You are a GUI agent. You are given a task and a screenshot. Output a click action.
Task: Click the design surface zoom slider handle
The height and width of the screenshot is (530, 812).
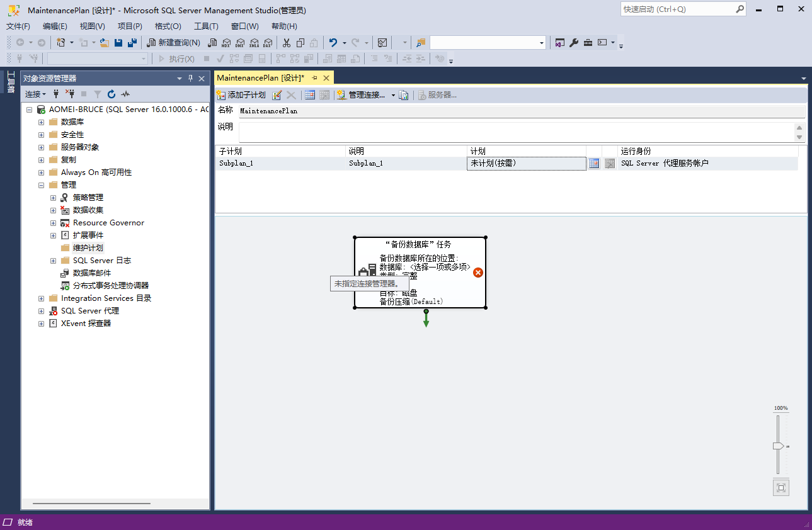[x=779, y=446]
